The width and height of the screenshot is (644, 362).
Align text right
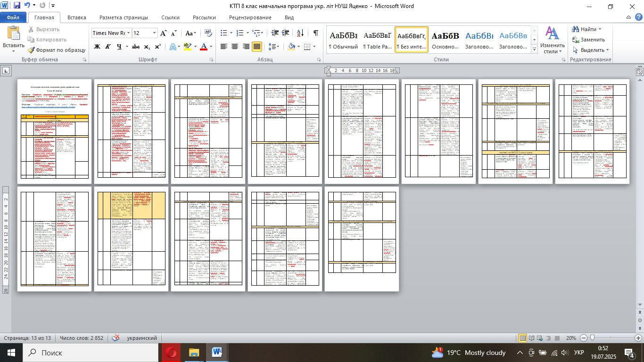click(x=246, y=47)
